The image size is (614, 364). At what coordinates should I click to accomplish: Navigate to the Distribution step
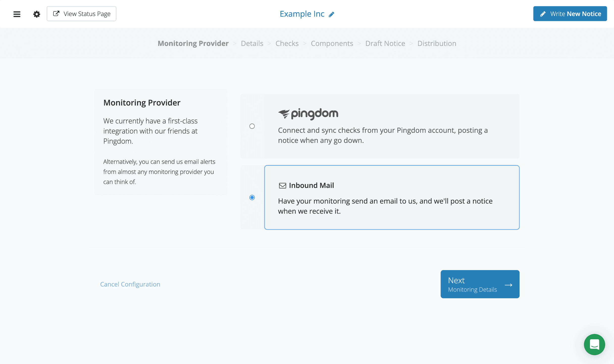(x=437, y=43)
